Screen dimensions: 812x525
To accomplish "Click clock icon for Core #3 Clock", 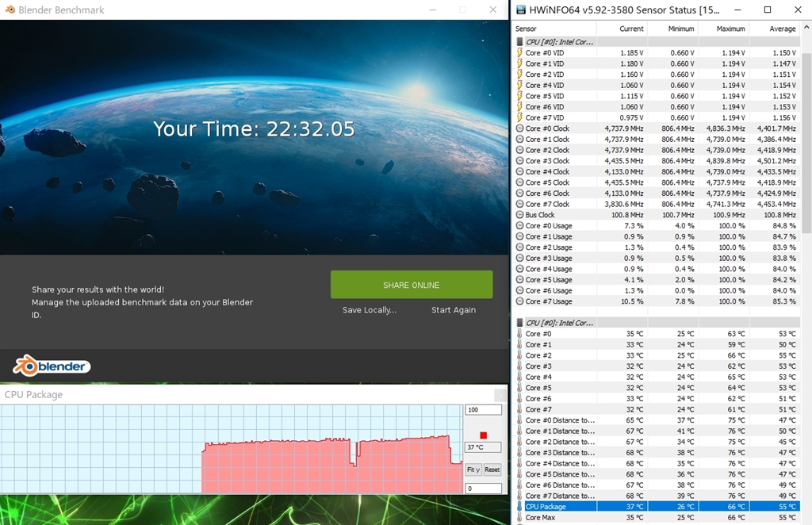I will click(x=519, y=160).
